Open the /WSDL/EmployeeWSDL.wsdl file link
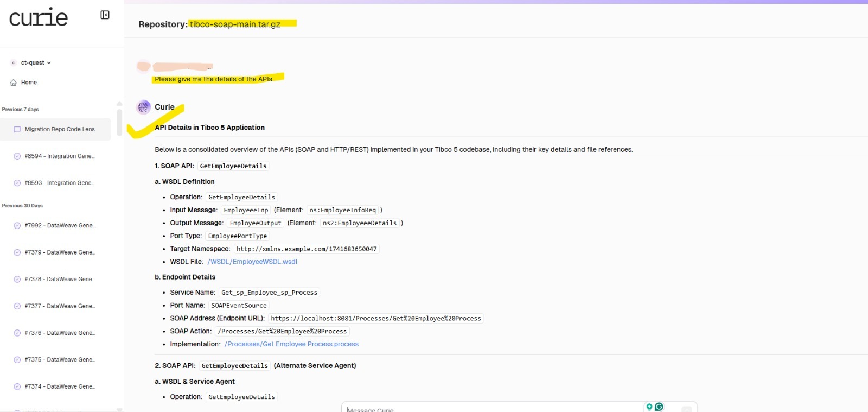The width and height of the screenshot is (868, 412). (x=252, y=262)
